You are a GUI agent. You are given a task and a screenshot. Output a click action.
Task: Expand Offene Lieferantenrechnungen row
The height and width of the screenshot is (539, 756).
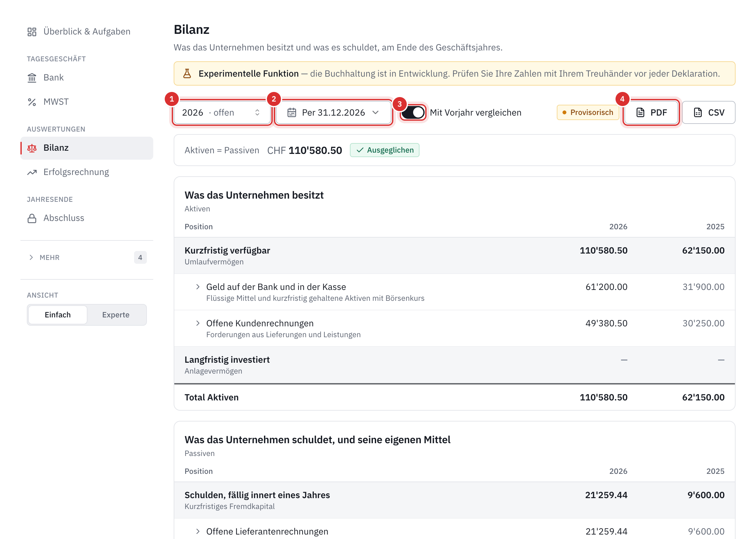(198, 531)
